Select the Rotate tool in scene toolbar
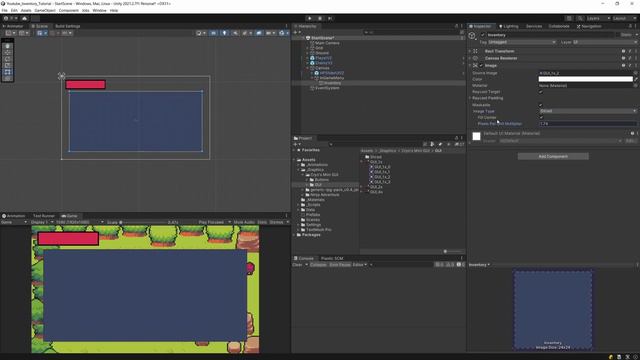The width and height of the screenshot is (640, 360). (7, 59)
